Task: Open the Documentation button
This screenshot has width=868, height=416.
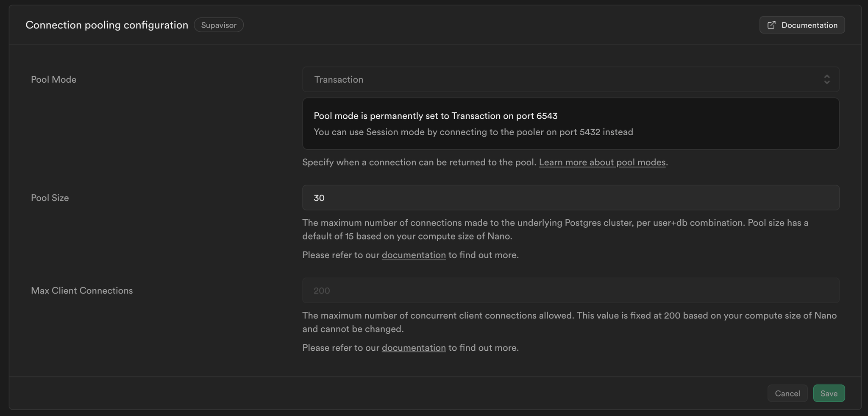Action: pos(802,25)
